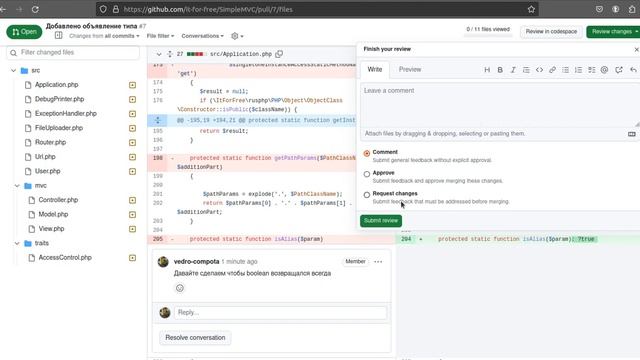Image resolution: width=640 pixels, height=360 pixels.
Task: Open comment indicator for DebugPrinter.php
Action: coord(132,99)
